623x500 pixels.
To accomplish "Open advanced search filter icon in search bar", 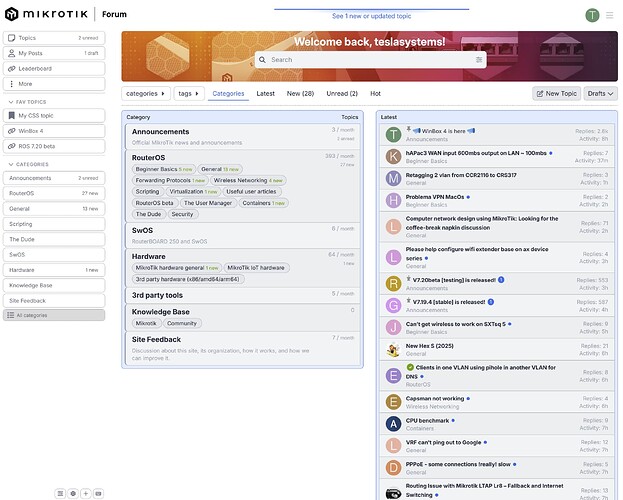I will point(479,60).
